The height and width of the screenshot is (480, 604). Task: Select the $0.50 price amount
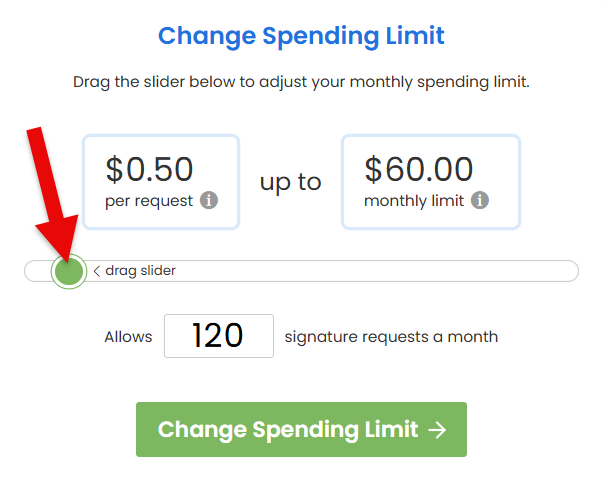tap(149, 169)
